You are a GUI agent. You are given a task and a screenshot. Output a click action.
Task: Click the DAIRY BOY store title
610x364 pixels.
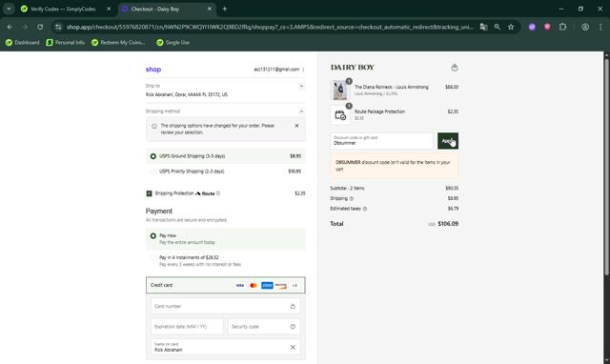352,68
